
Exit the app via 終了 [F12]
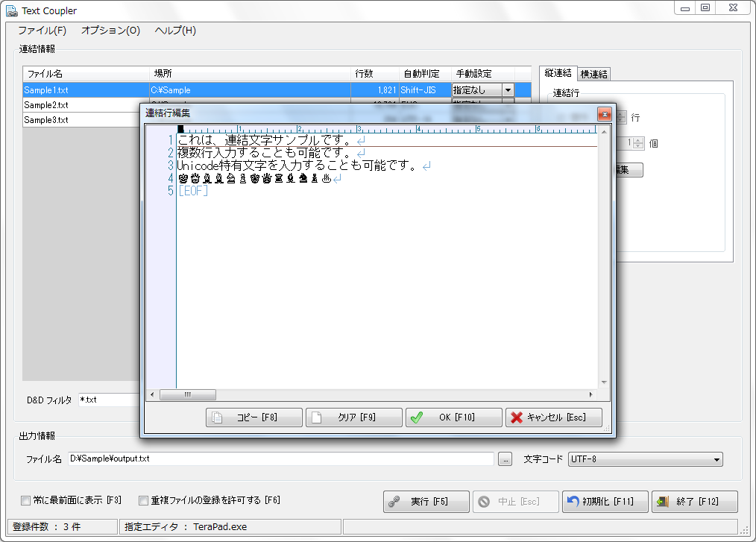(x=694, y=502)
